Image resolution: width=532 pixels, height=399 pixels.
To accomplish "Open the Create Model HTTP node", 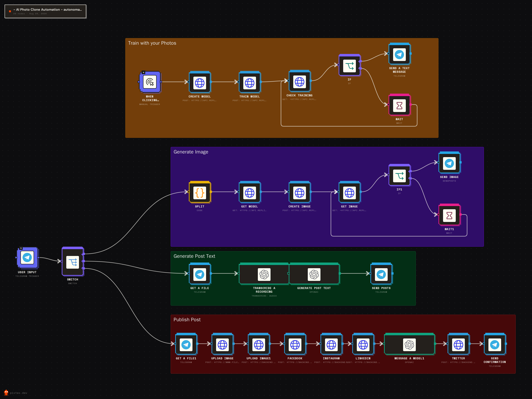I will pos(200,82).
